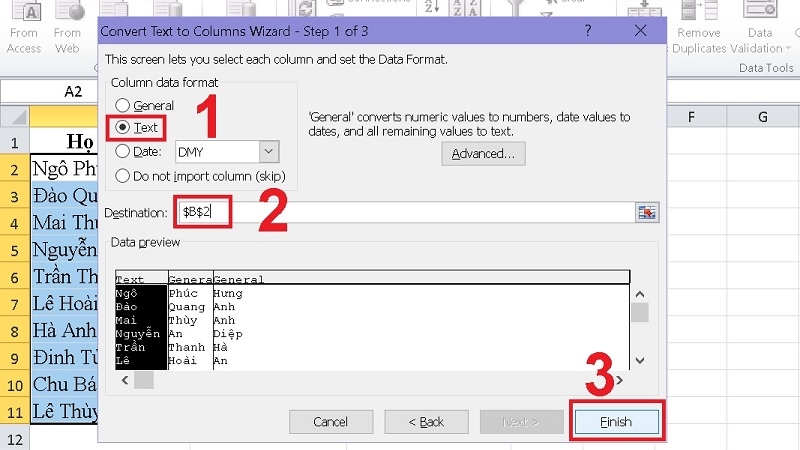Viewport: 800px width, 450px height.
Task: Click the Name Box showing A2
Action: [49, 91]
